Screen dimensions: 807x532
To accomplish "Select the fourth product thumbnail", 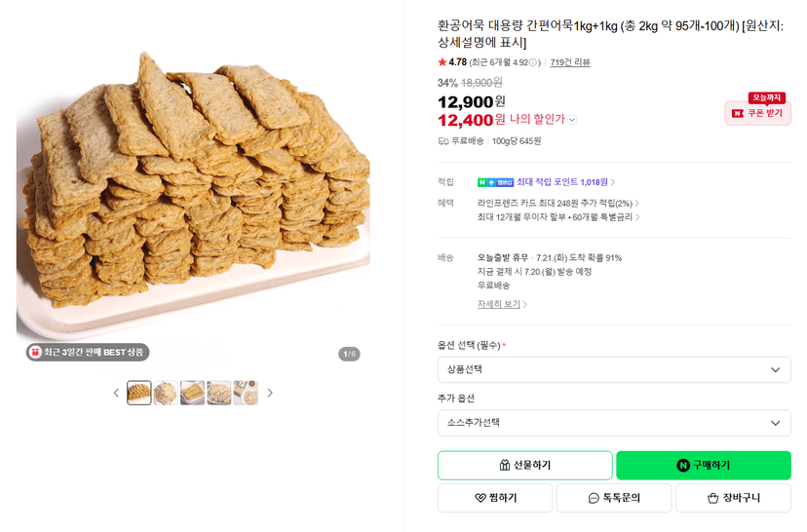I will pos(218,393).
